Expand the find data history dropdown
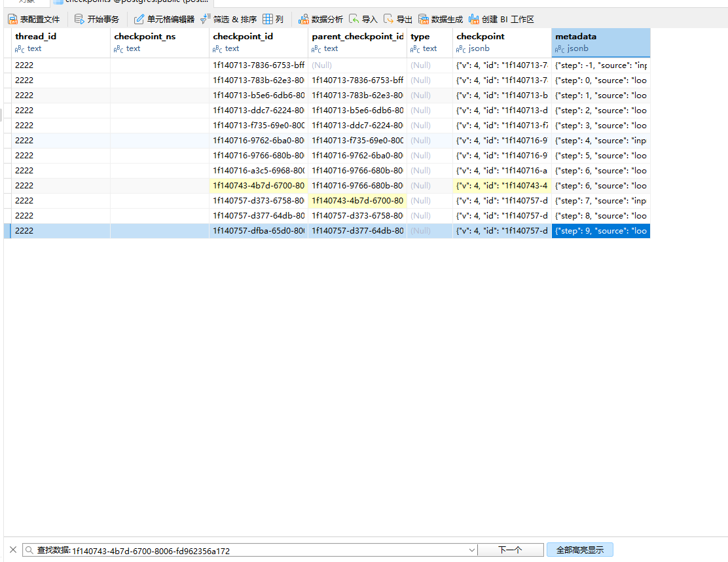Viewport: 728px width, 562px height. tap(472, 550)
